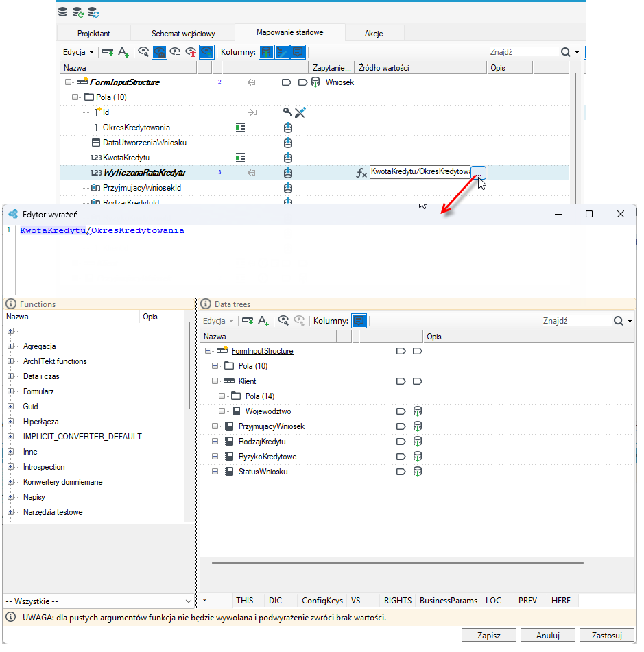Click the fx expression icon on WyliczonaRataKredytu row

tap(361, 173)
